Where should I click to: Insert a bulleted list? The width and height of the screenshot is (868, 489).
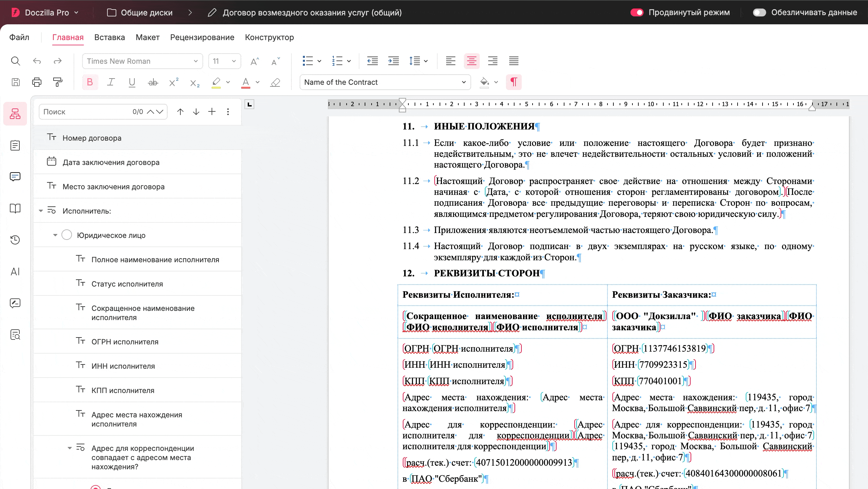coord(308,61)
